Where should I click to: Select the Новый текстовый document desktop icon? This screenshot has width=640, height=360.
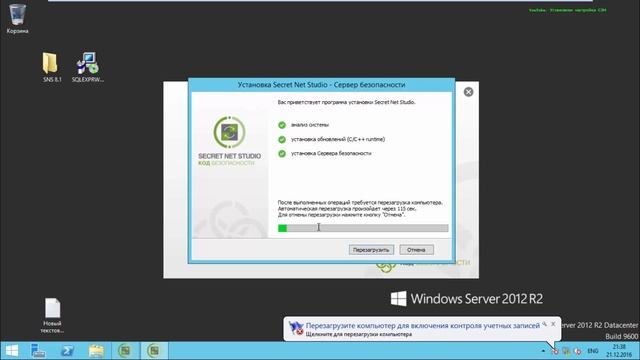pos(52,315)
